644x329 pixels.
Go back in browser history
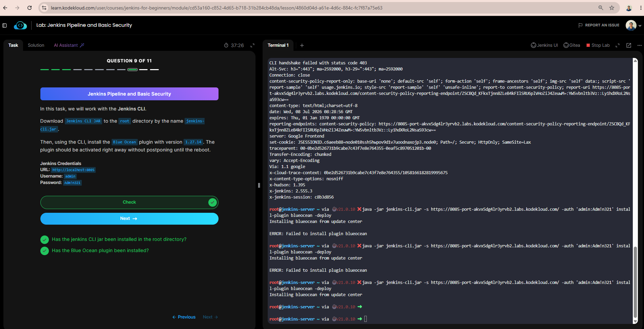5,8
